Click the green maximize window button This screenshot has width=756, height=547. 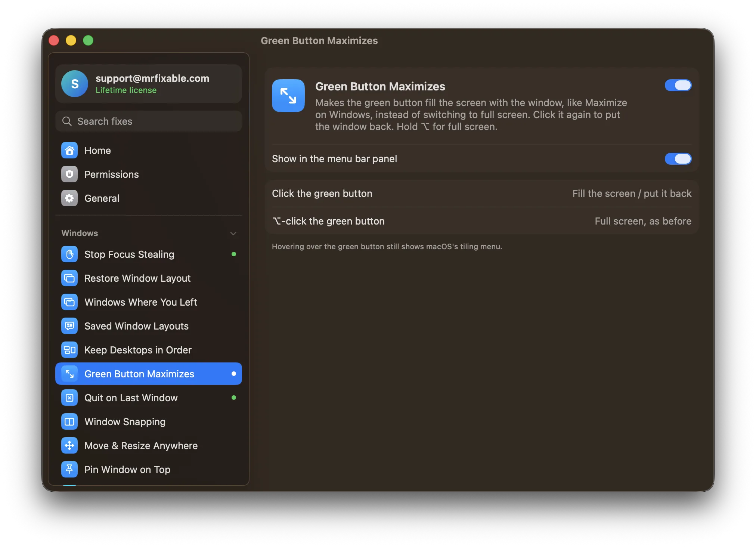pos(88,40)
